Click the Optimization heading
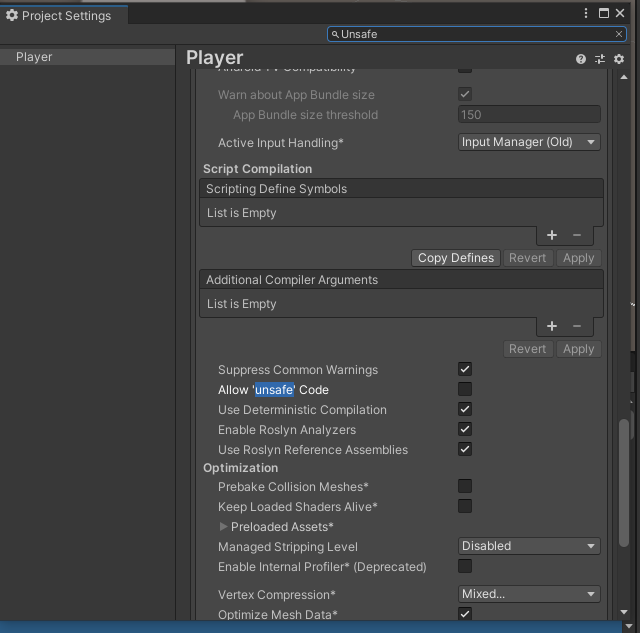 click(240, 468)
